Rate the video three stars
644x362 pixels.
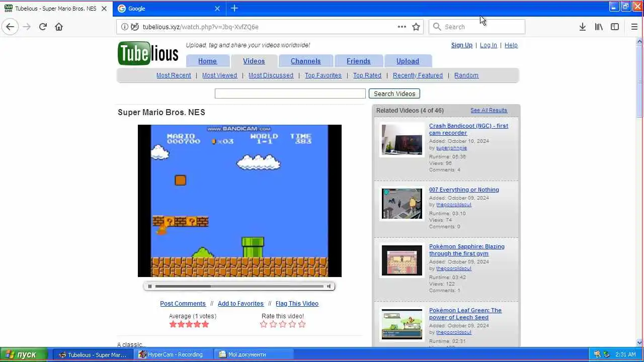coord(283,324)
